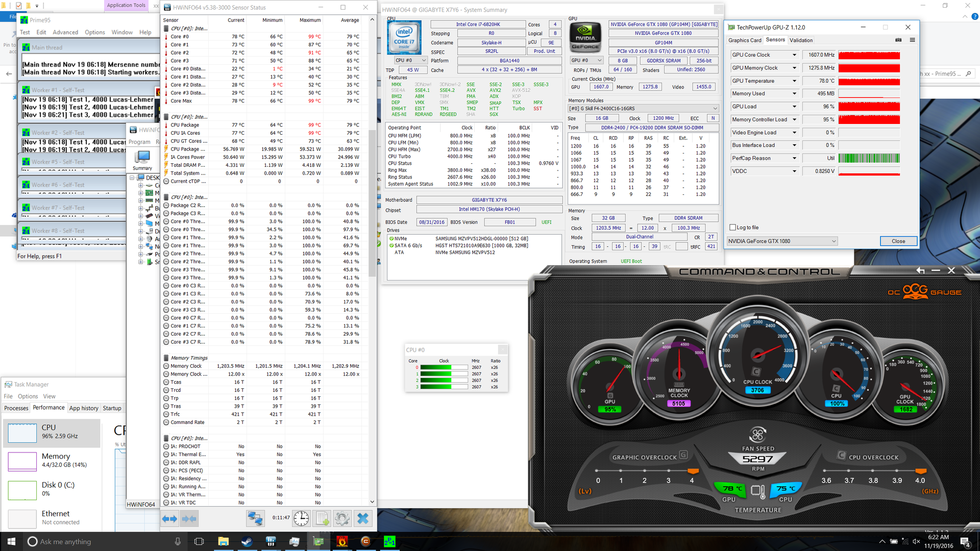Viewport: 980px width, 551px height.
Task: Click the HWiNFO expand columns arrows icon
Action: (169, 519)
